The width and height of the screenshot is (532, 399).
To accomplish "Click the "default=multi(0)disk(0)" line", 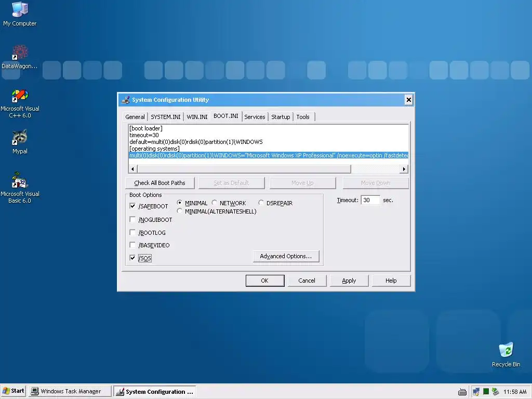I will pyautogui.click(x=196, y=142).
